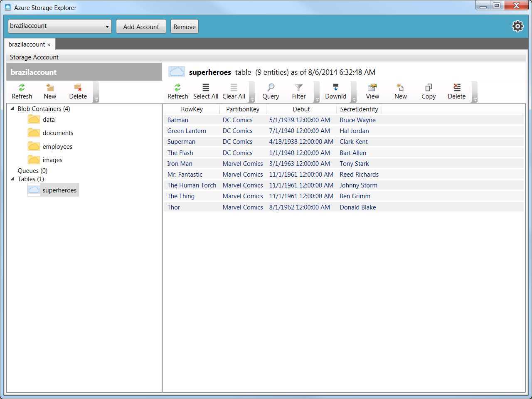Sort by RowKey column header
Image resolution: width=532 pixels, height=399 pixels.
[192, 109]
